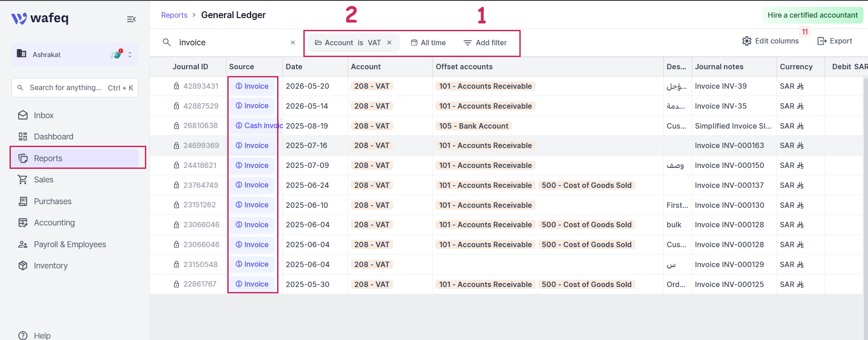The image size is (868, 340).
Task: Click Invoice INV-000129 journal note
Action: (x=729, y=264)
